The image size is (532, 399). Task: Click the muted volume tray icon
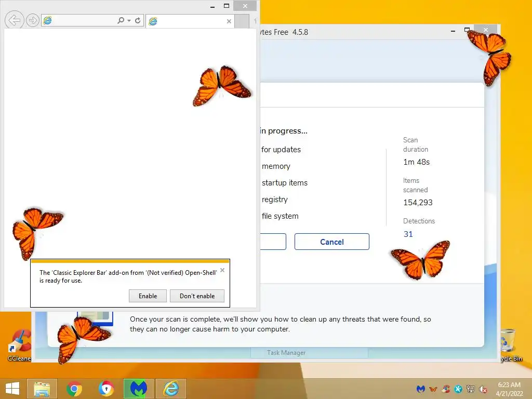point(483,389)
